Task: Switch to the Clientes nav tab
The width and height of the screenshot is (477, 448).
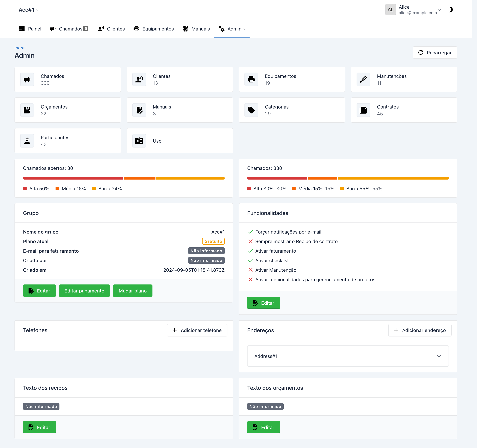Action: pos(111,29)
